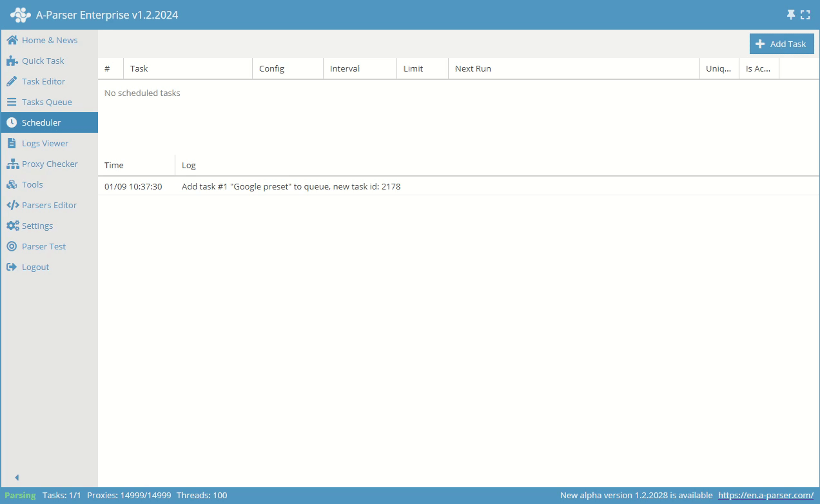Viewport: 820px width, 504px height.
Task: Select Logout in the sidebar
Action: (35, 267)
